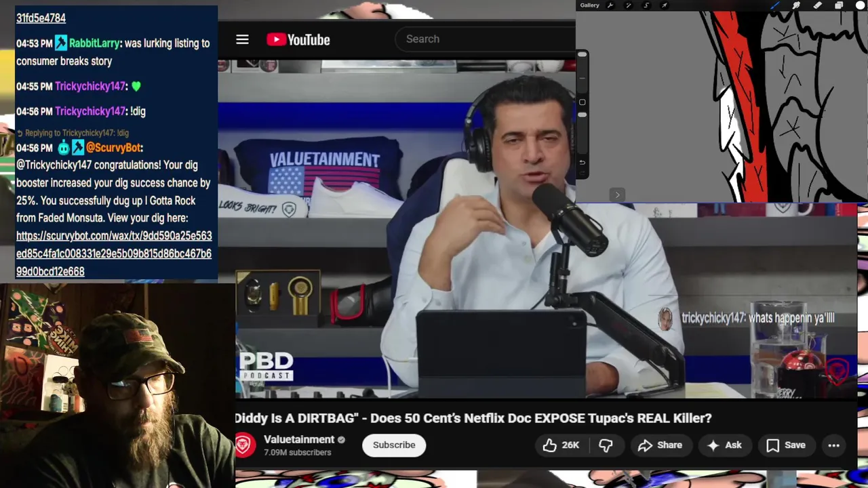Open the YouTube hamburger guide menu

(x=242, y=39)
